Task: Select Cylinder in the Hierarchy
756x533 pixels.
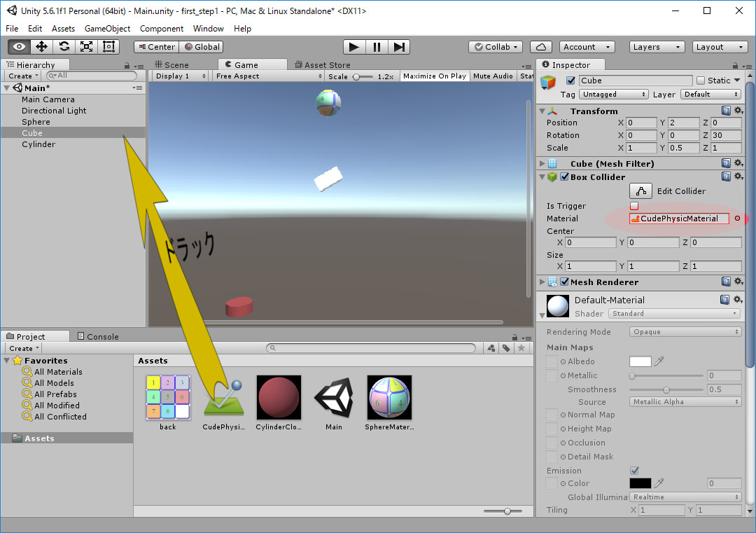Action: tap(38, 144)
